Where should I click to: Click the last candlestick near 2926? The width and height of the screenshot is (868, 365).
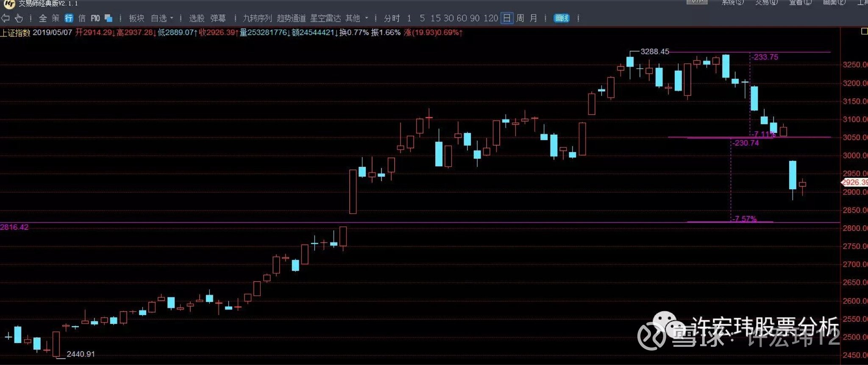[x=802, y=185]
